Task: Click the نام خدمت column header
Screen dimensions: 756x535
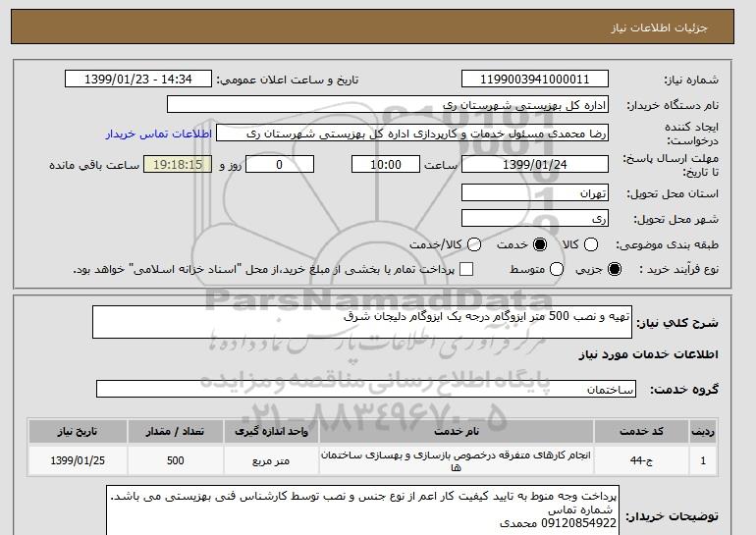Action: coord(457,431)
